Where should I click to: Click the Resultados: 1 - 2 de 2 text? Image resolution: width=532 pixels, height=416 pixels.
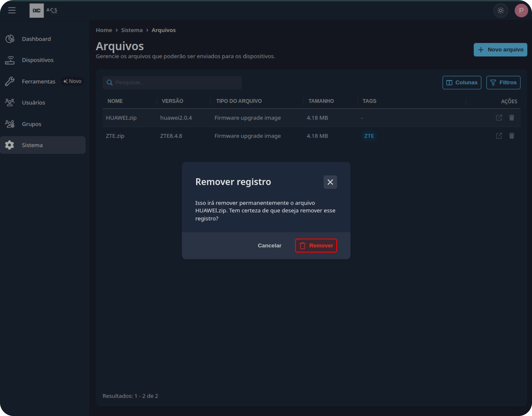pos(130,396)
